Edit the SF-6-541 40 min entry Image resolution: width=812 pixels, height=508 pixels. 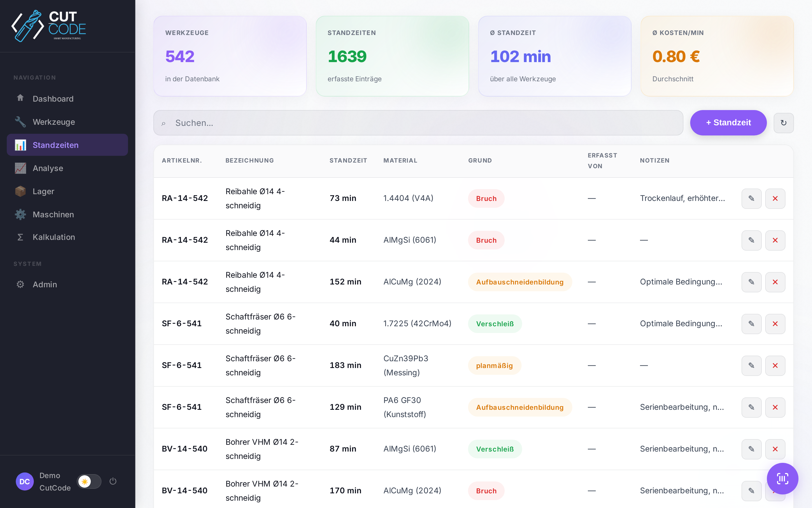pyautogui.click(x=751, y=323)
